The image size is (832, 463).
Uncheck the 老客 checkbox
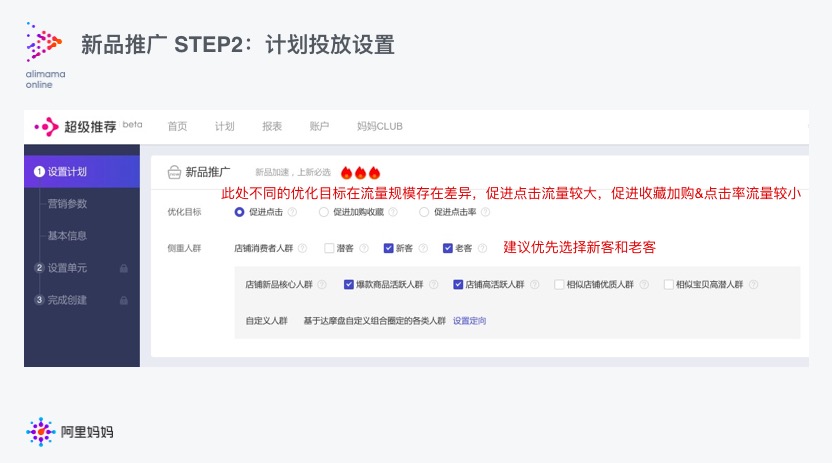[448, 248]
